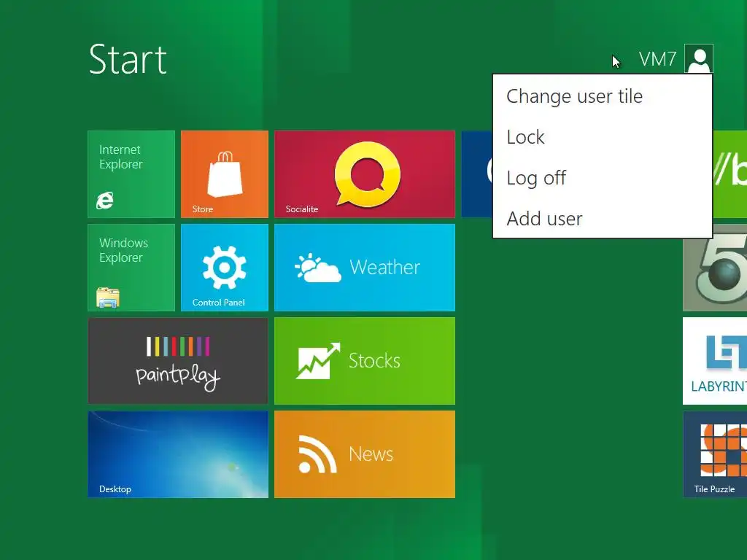The height and width of the screenshot is (560, 747).
Task: Click the Start heading text
Action: pos(128,60)
